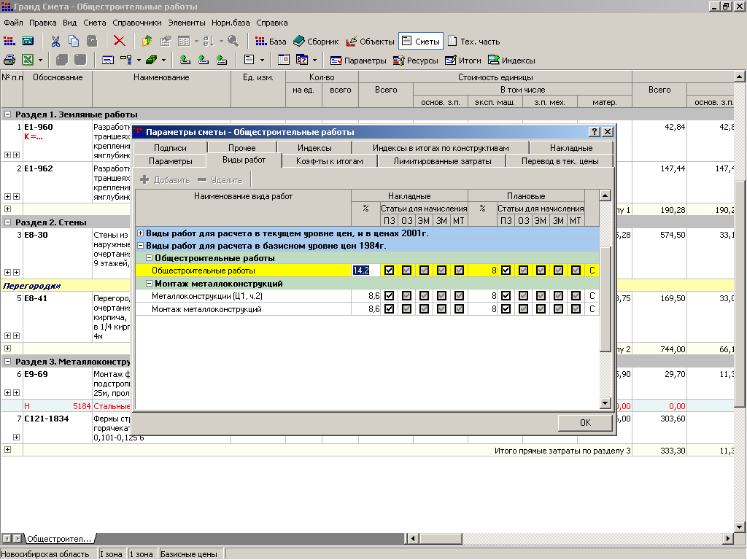Click the blue certificate form icon
747x560 pixels.
pos(108,60)
